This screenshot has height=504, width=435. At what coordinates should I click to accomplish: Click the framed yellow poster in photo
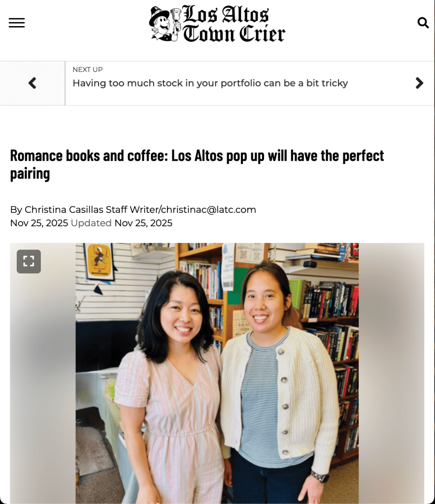(x=100, y=261)
